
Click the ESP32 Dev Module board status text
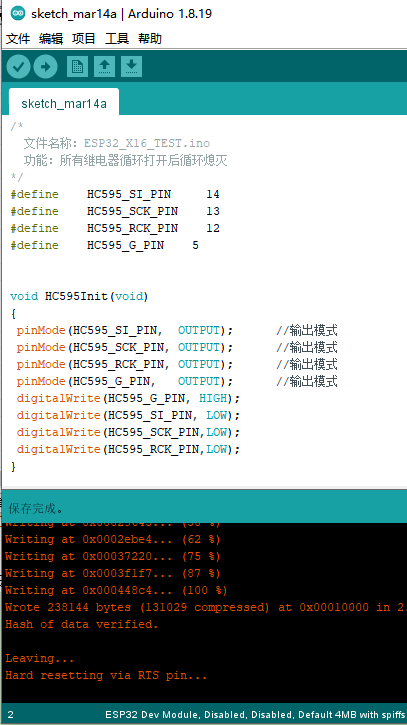tap(255, 714)
